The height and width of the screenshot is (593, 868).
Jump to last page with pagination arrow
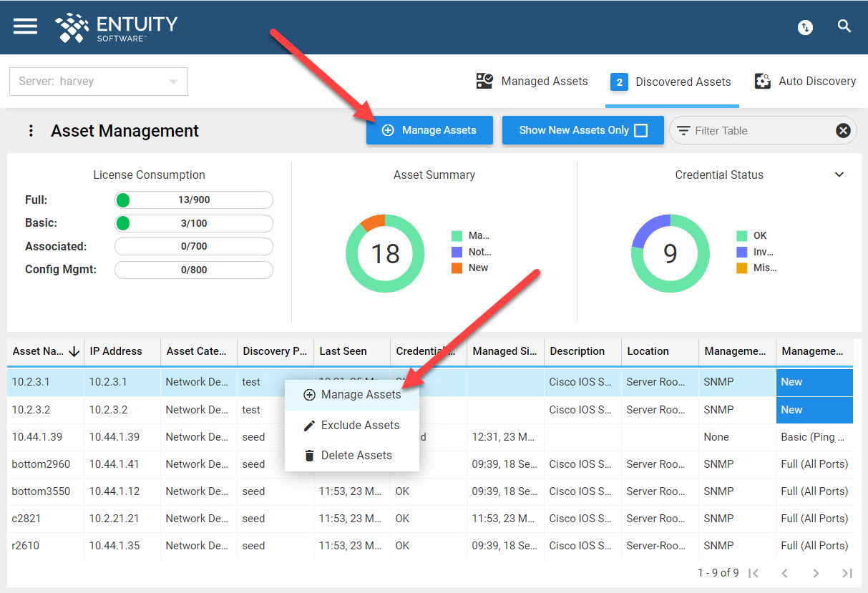coord(847,573)
